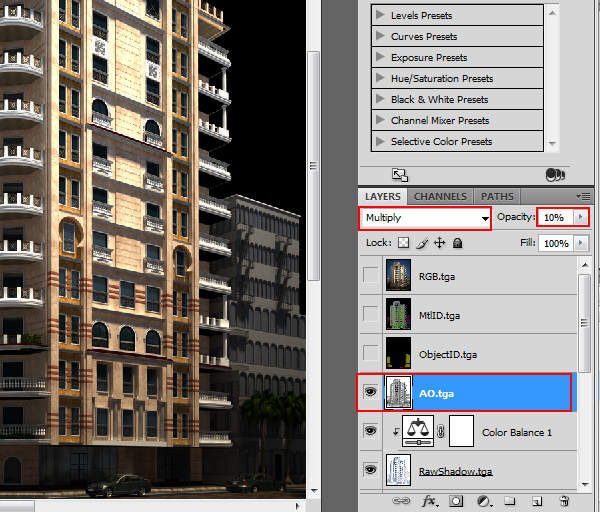Create new fill or adjustment layer
600x512 pixels.
(483, 500)
